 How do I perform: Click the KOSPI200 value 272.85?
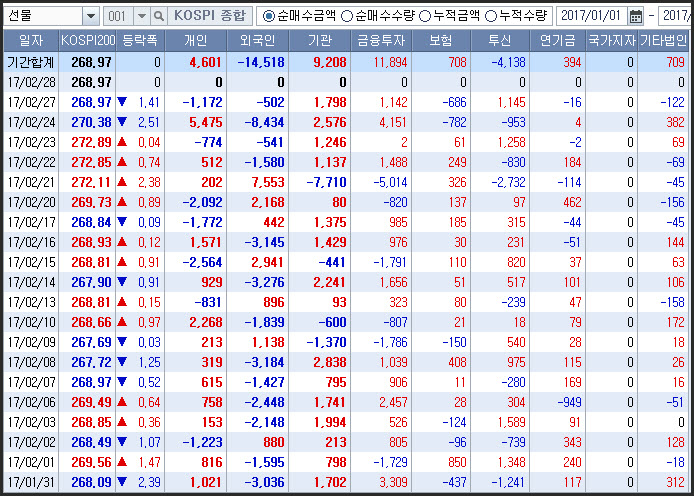coord(91,162)
